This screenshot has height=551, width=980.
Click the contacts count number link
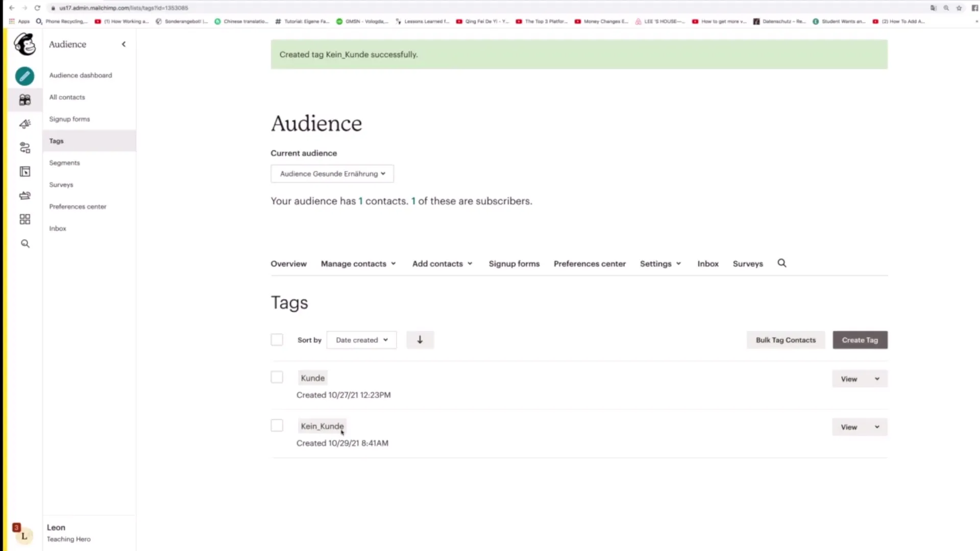(360, 201)
